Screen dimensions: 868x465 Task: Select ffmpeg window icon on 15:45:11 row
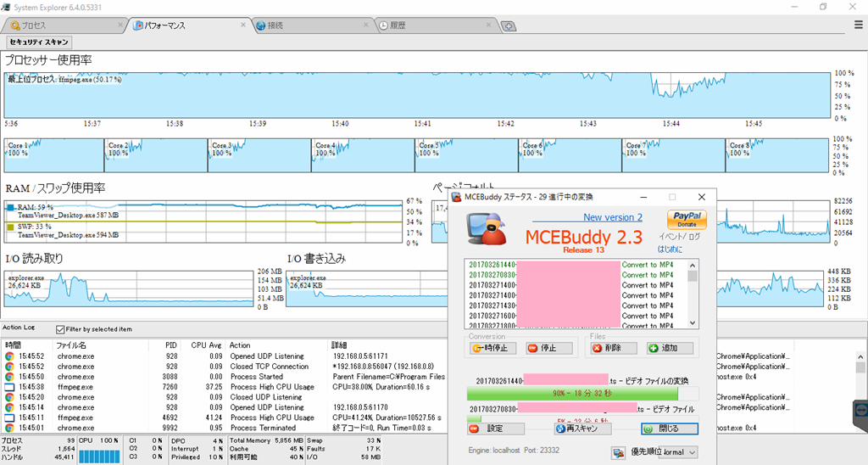(9, 417)
